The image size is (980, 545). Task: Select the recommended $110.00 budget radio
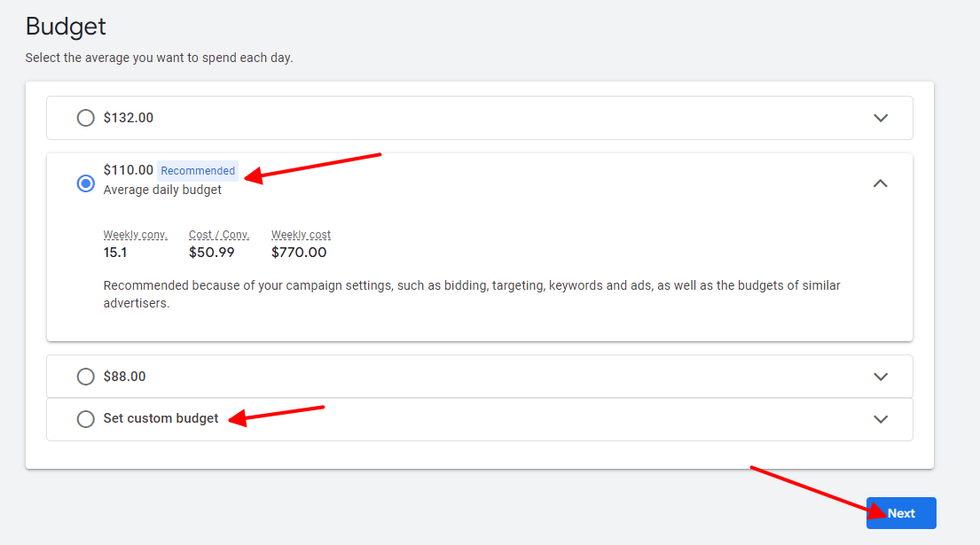coord(85,183)
